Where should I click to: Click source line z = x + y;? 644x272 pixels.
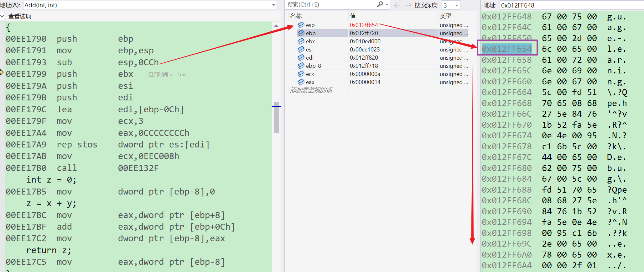click(51, 203)
